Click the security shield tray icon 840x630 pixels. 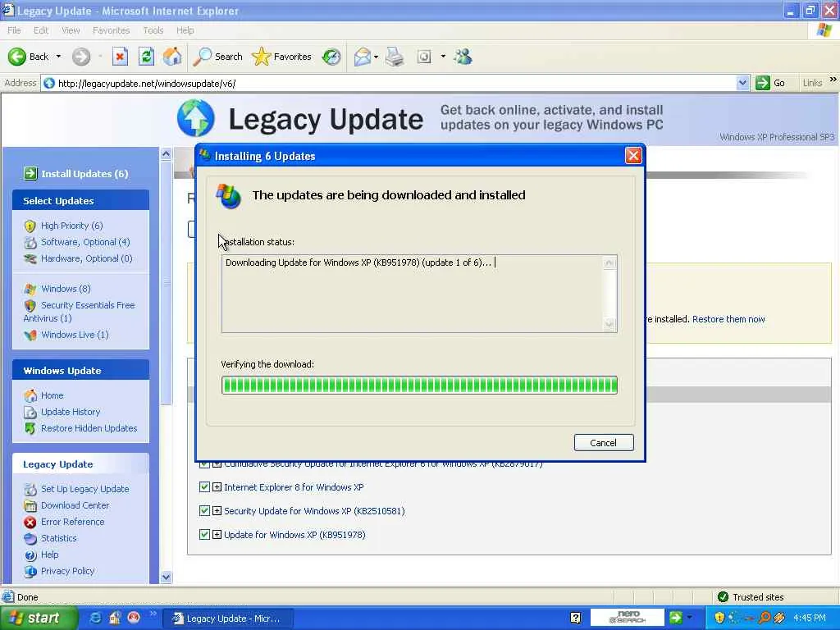(x=719, y=618)
